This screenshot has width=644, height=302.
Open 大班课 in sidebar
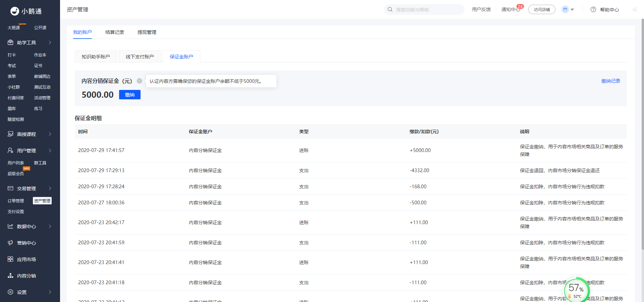pyautogui.click(x=14, y=28)
